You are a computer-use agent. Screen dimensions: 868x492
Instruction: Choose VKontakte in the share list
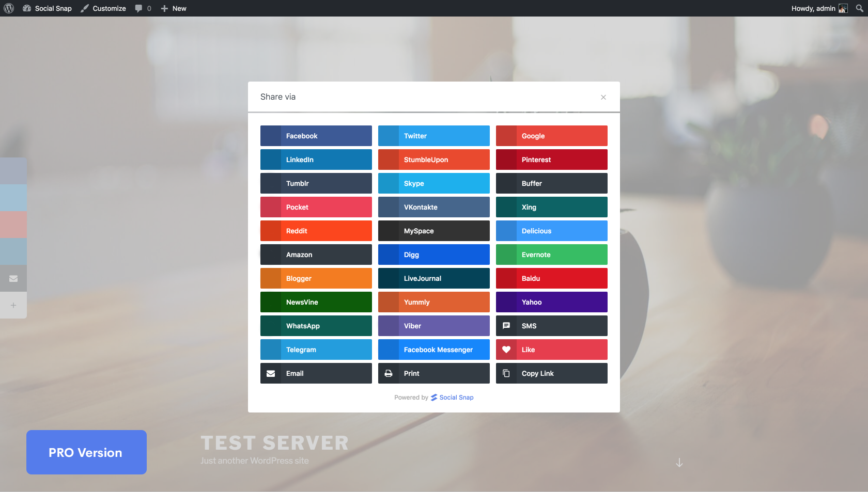coord(434,207)
